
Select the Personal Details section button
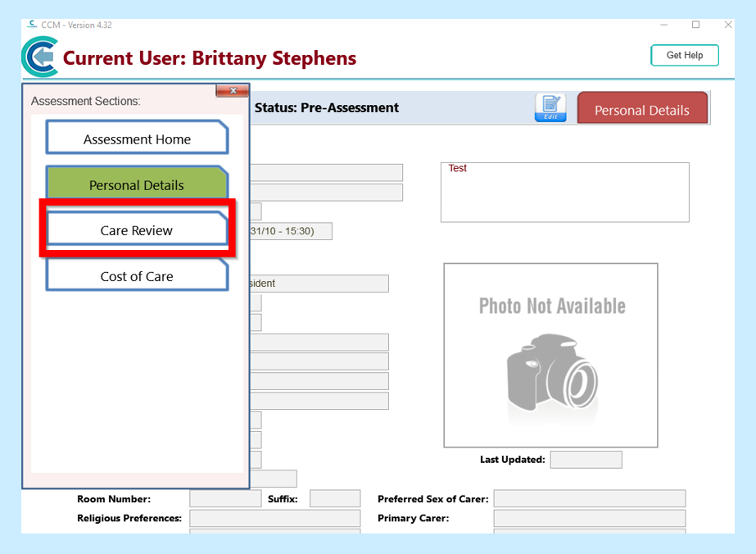pyautogui.click(x=137, y=184)
